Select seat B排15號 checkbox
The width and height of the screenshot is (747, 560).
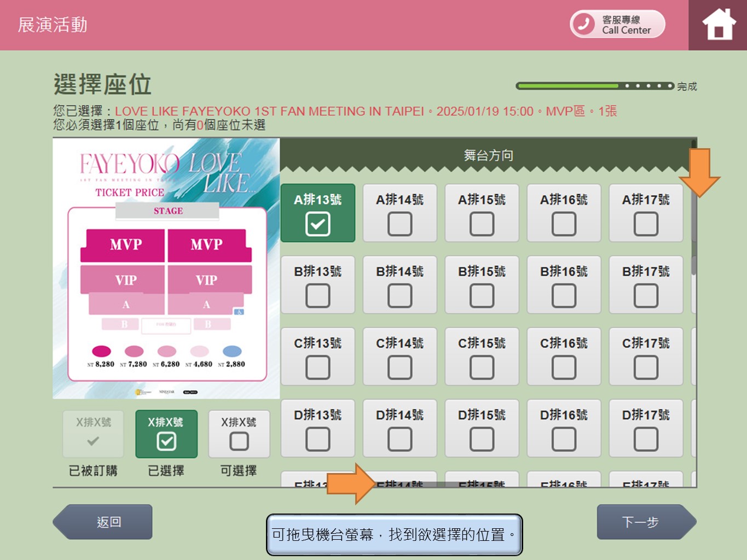point(482,295)
